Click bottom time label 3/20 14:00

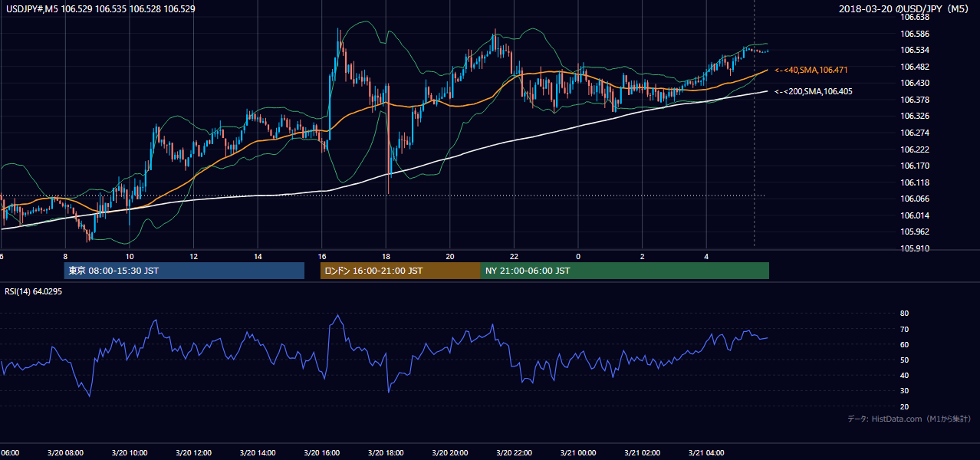258,453
